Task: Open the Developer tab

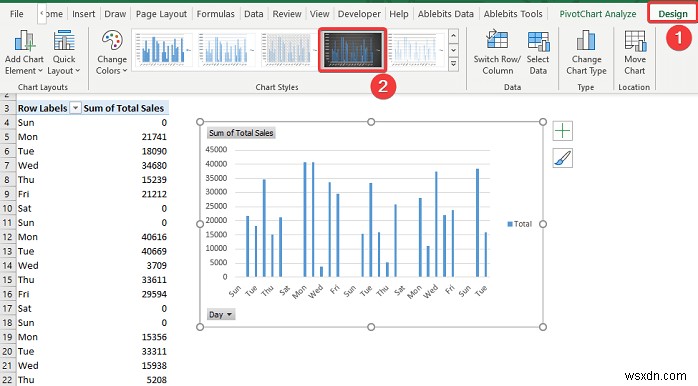Action: [x=359, y=14]
